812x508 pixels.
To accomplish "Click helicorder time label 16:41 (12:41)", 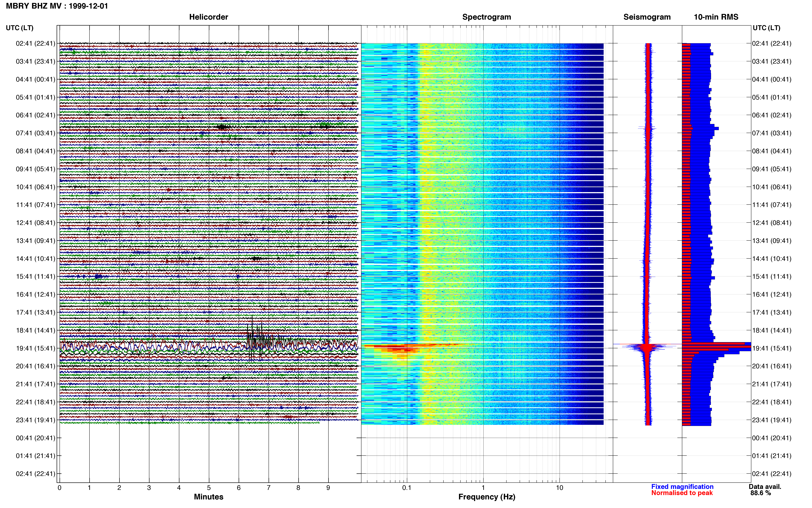I will [35, 294].
